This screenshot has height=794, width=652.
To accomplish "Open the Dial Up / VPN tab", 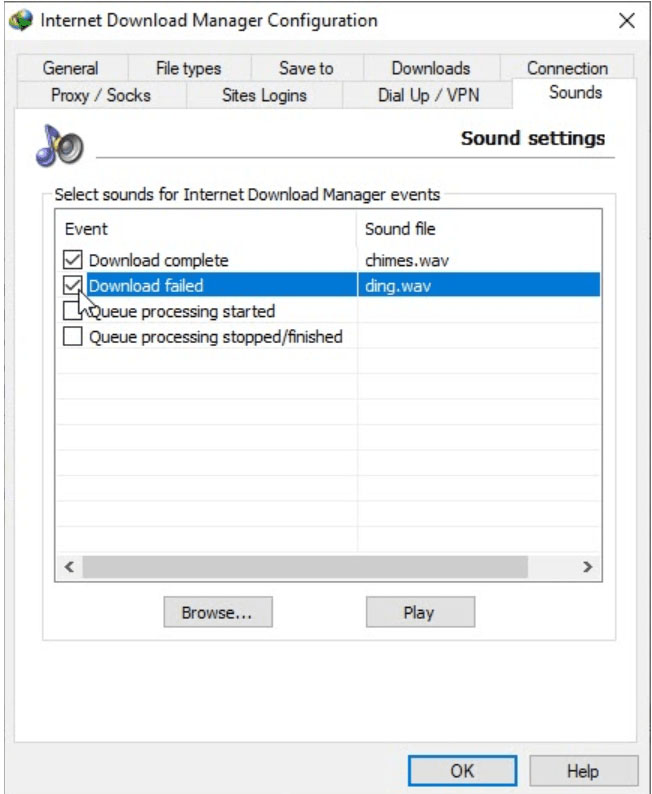I will point(428,95).
